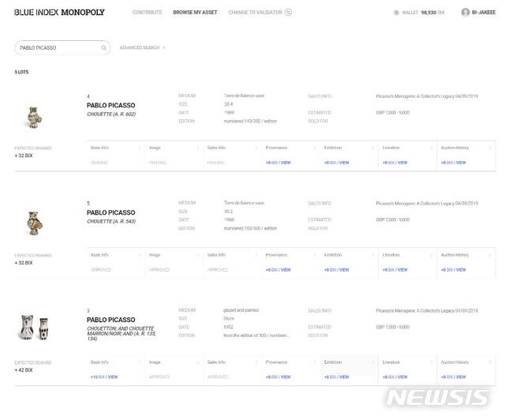
Task: Click Basic Info +10 BIX / VIEW for lot 3
Action: tap(104, 377)
